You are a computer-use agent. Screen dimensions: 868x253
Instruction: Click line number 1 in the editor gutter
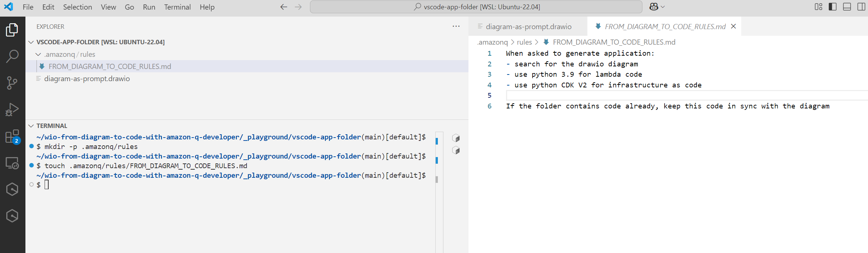tap(489, 53)
